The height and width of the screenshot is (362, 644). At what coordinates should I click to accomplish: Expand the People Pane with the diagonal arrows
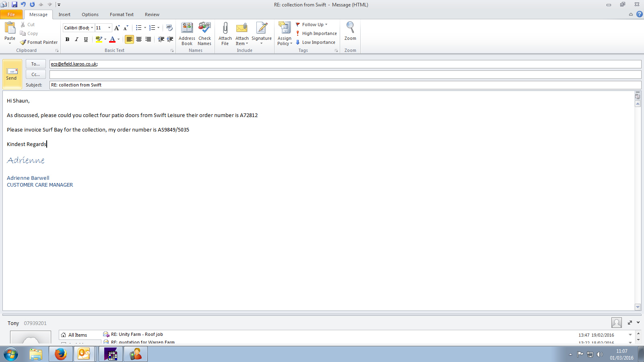pos(630,323)
